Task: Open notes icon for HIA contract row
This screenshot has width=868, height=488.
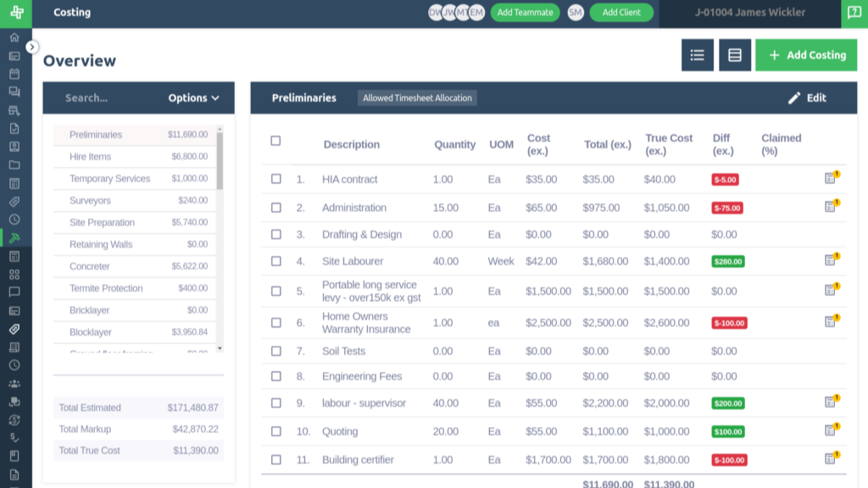Action: coord(832,178)
